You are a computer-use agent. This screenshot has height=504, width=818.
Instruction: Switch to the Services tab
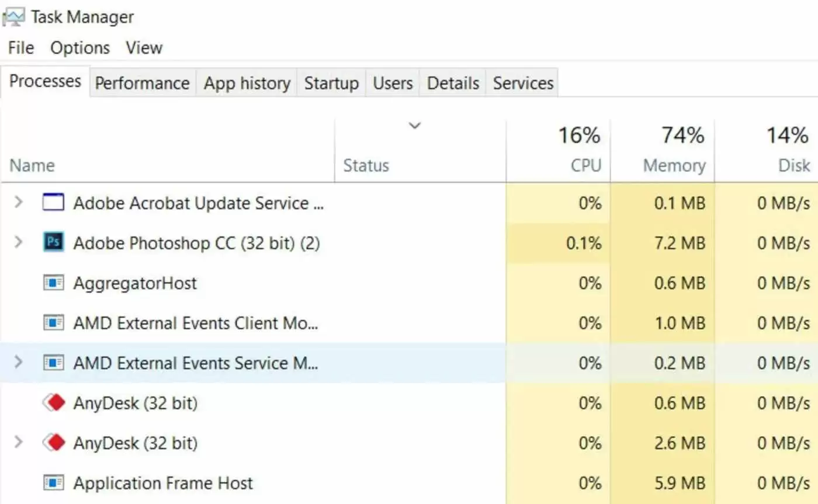click(523, 83)
